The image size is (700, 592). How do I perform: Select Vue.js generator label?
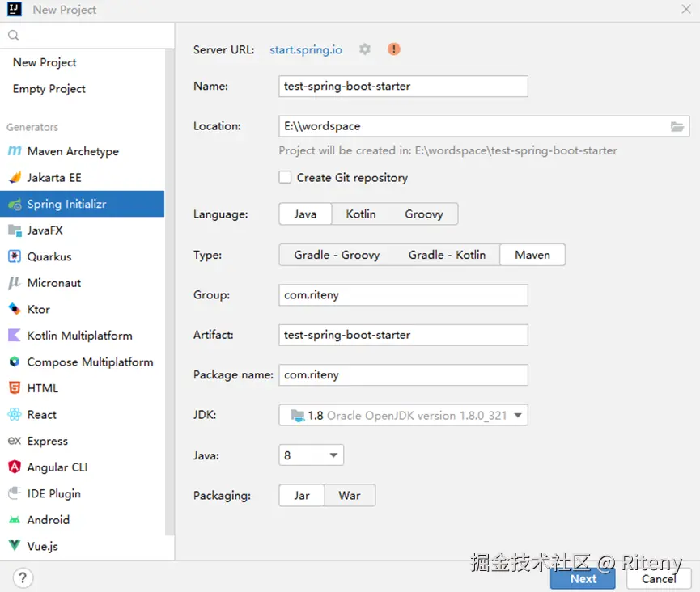coord(42,546)
